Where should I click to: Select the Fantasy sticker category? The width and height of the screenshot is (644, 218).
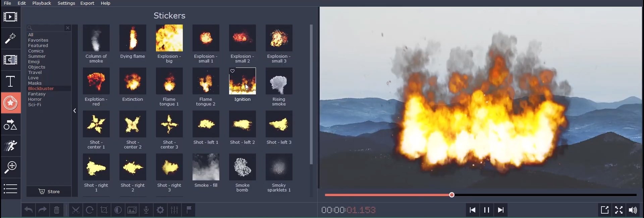(37, 94)
